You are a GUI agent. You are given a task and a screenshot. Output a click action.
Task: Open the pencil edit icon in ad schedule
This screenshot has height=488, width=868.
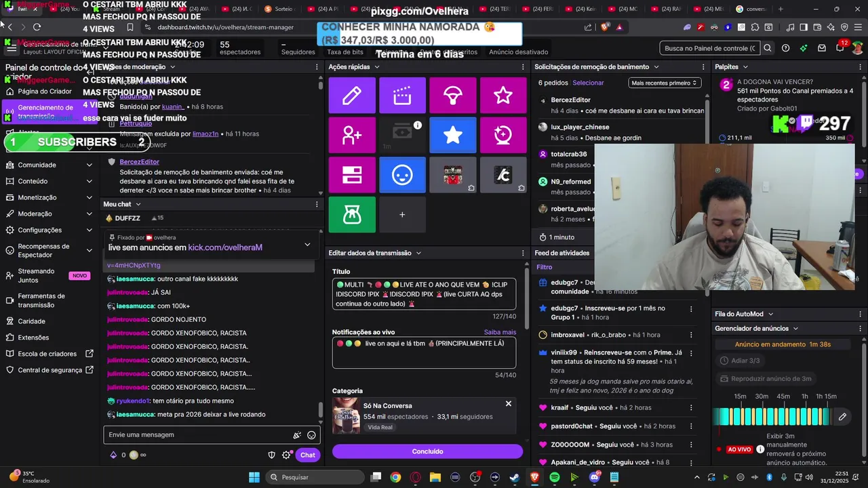(x=842, y=417)
